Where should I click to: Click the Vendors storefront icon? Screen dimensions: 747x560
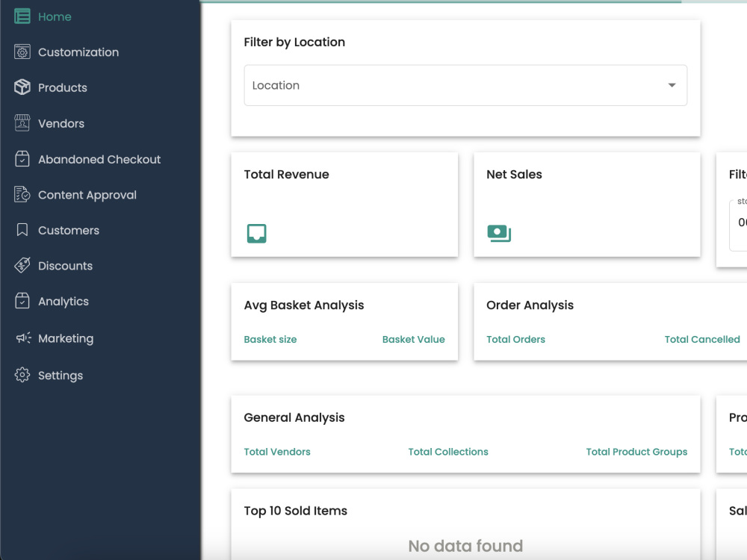pos(22,123)
